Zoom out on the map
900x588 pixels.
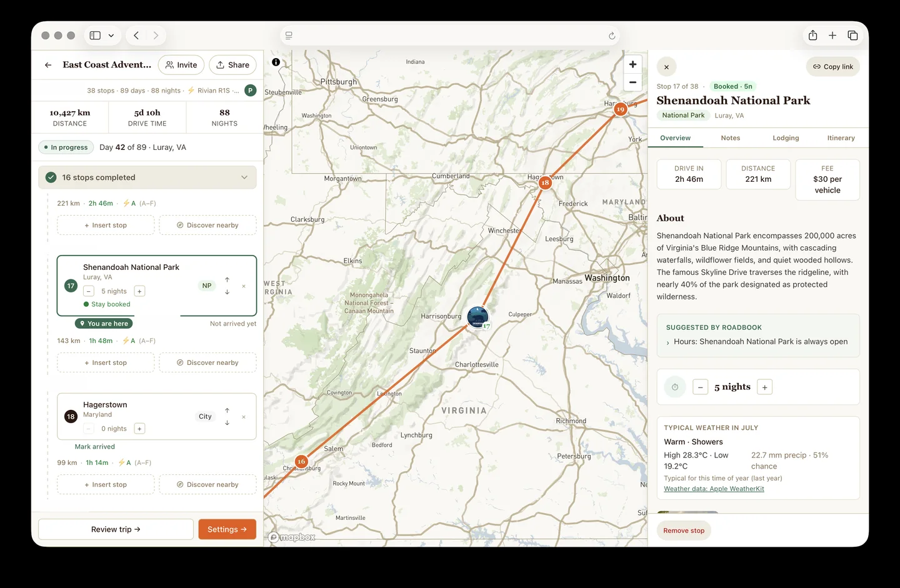click(x=632, y=82)
